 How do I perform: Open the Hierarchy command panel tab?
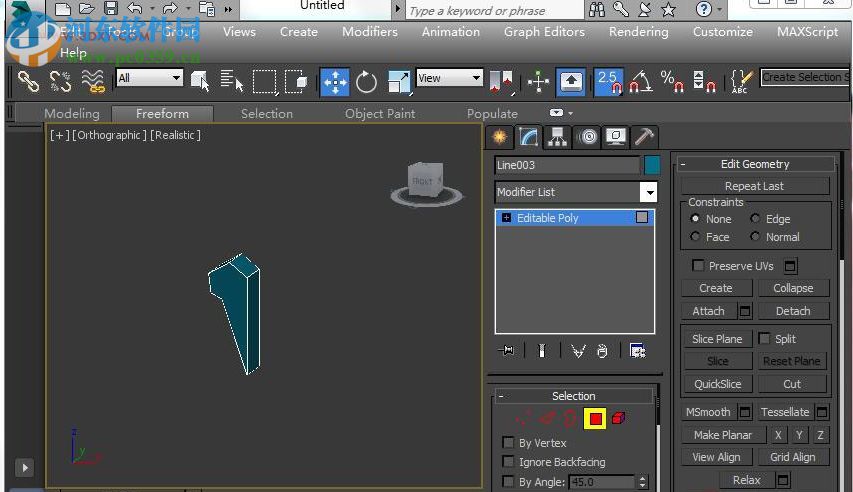557,137
